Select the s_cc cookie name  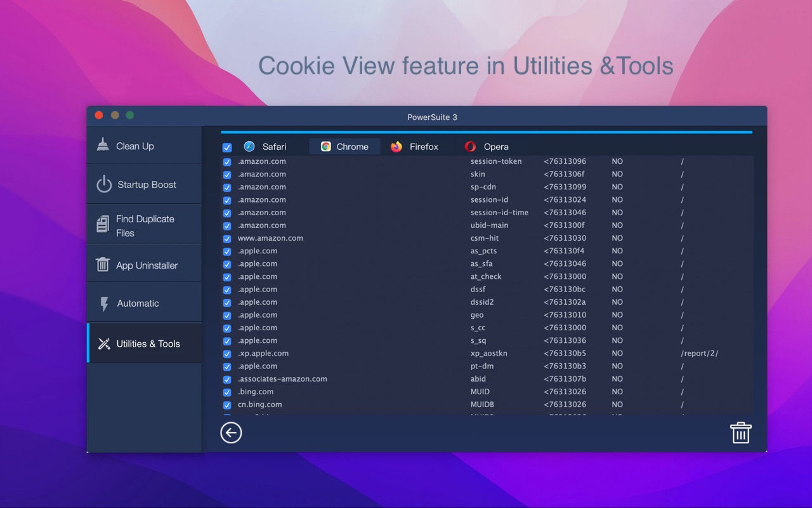point(479,328)
